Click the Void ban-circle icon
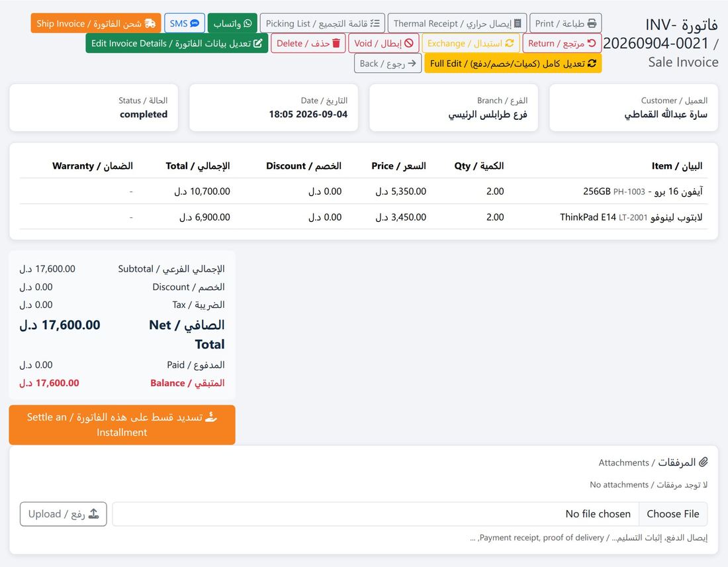Screen dimensions: 728x567 click(x=408, y=43)
